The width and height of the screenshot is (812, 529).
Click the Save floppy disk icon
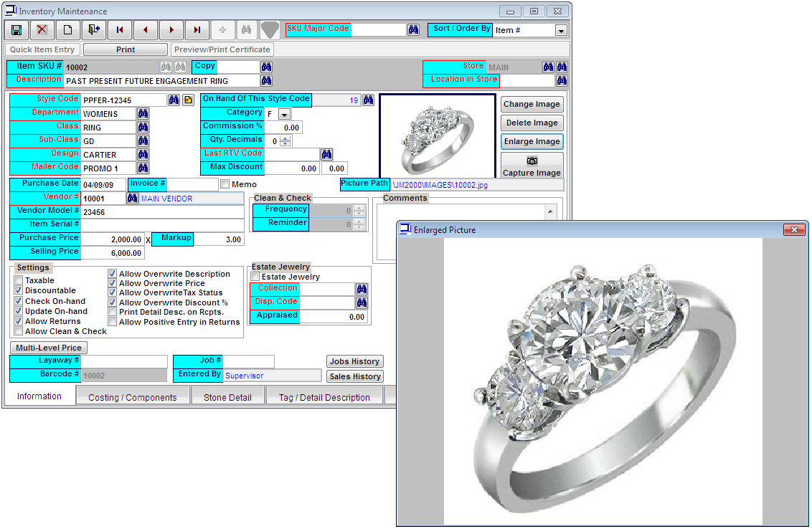[16, 30]
